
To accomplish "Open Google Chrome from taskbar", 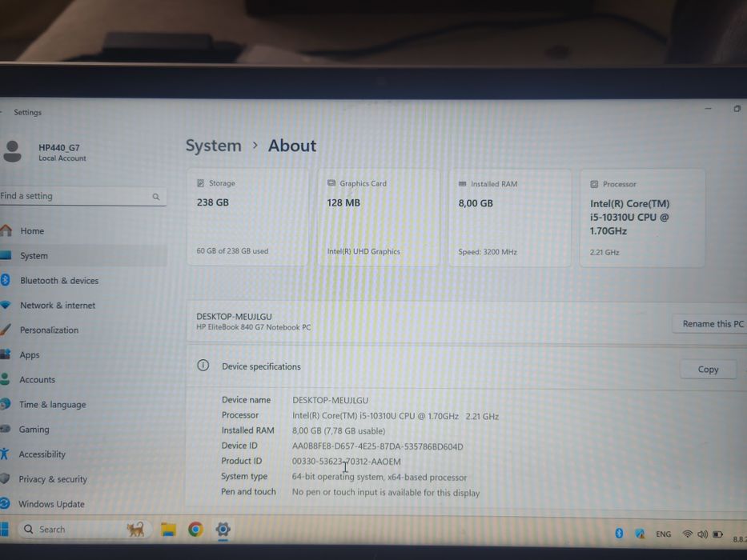I will (195, 530).
